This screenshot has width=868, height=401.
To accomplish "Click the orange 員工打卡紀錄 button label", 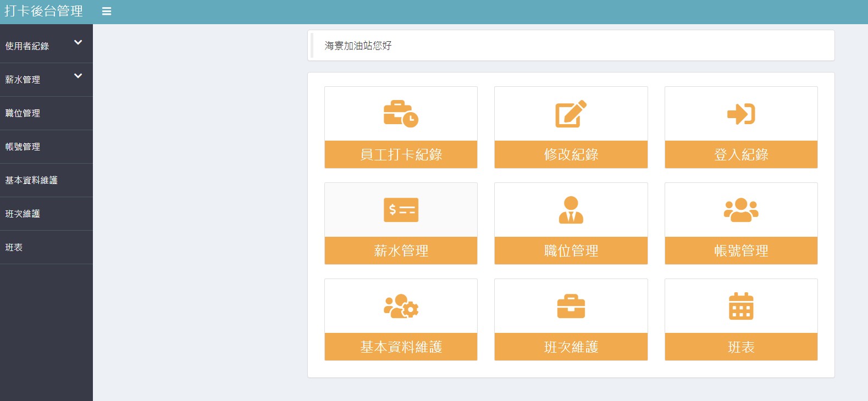I will 401,154.
